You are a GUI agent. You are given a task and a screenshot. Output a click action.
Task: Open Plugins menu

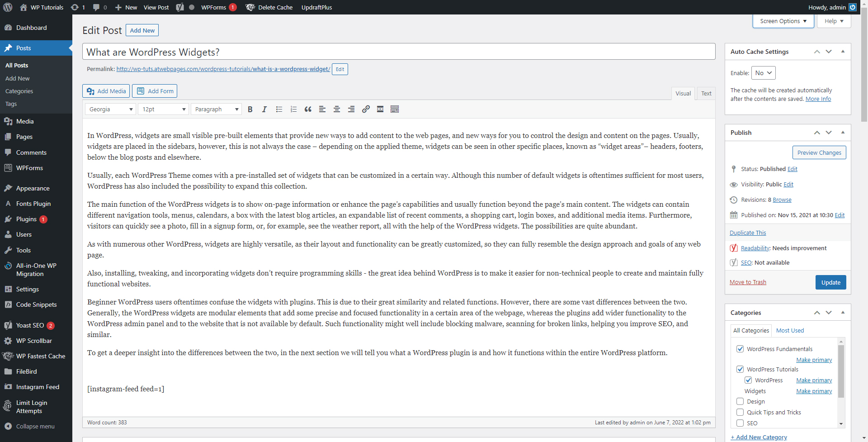pos(36,219)
